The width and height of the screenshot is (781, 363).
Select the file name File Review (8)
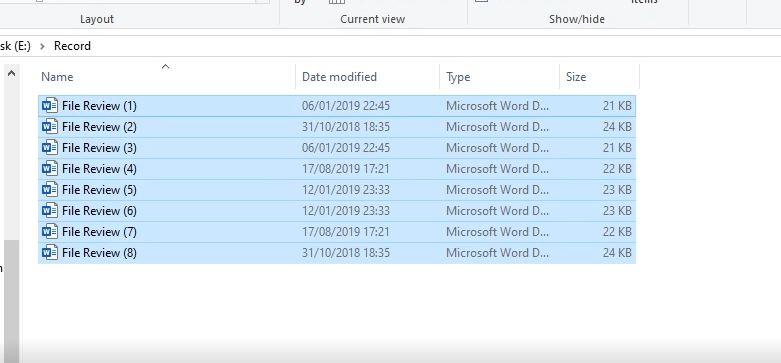[x=99, y=252]
